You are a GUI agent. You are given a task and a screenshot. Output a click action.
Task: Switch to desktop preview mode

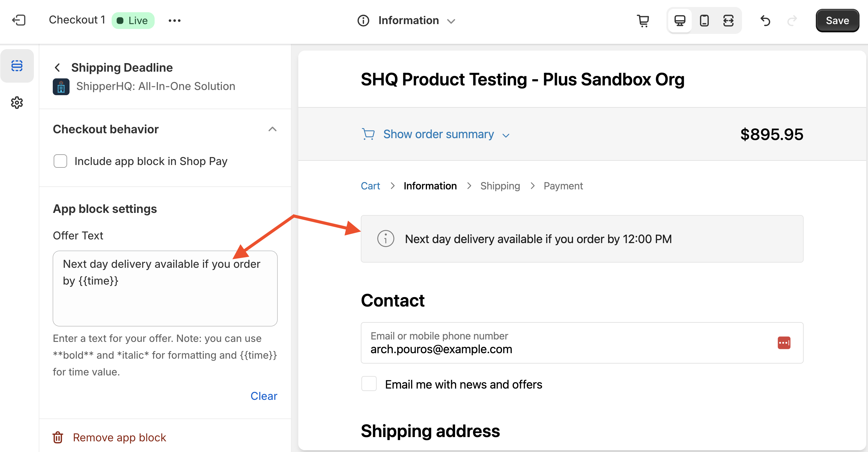pyautogui.click(x=679, y=20)
